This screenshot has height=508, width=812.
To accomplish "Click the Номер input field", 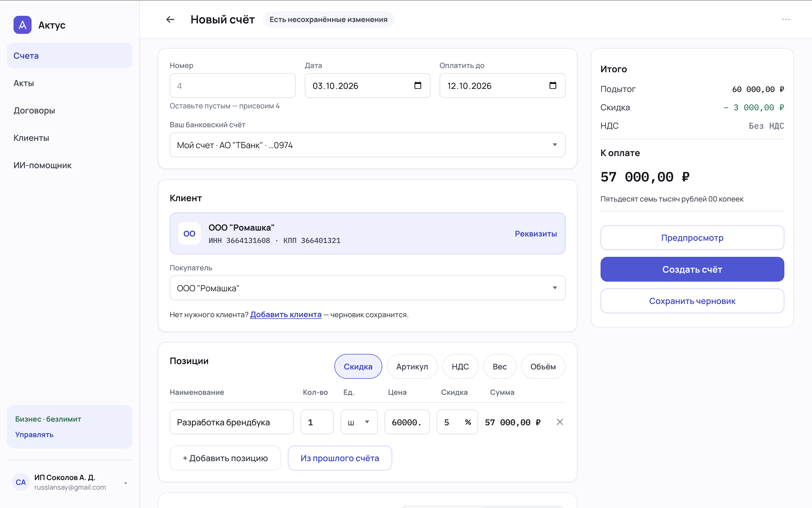I will [233, 85].
